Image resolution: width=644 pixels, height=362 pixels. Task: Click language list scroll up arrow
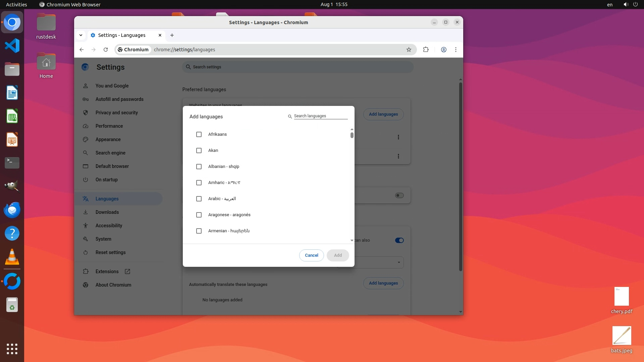[x=352, y=129]
